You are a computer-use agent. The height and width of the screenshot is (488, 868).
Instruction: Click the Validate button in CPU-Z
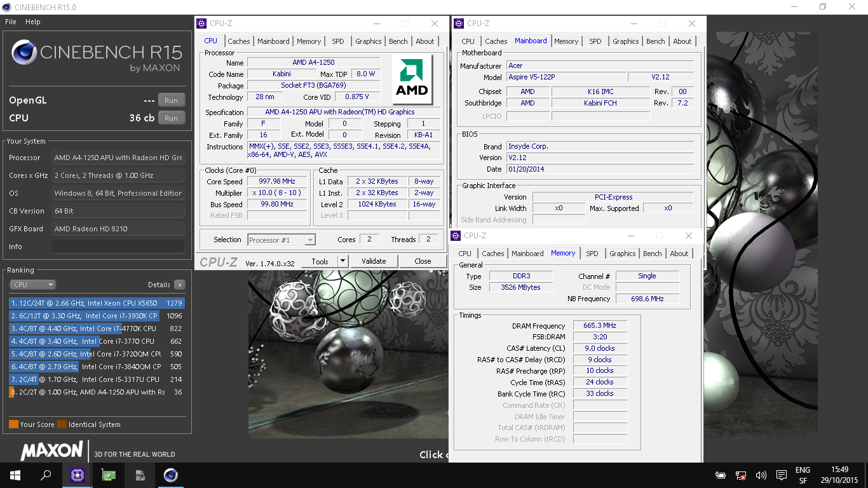click(x=374, y=261)
